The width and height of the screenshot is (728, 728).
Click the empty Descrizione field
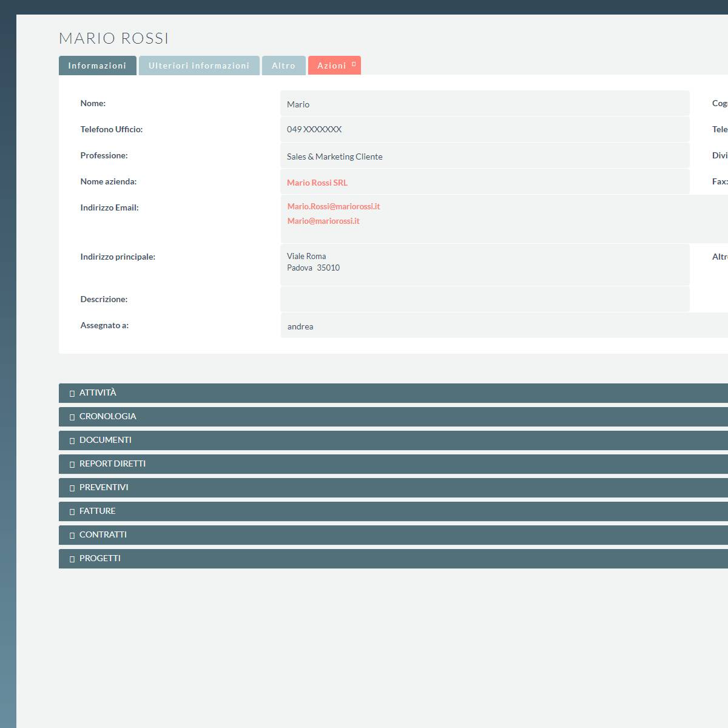(x=484, y=299)
